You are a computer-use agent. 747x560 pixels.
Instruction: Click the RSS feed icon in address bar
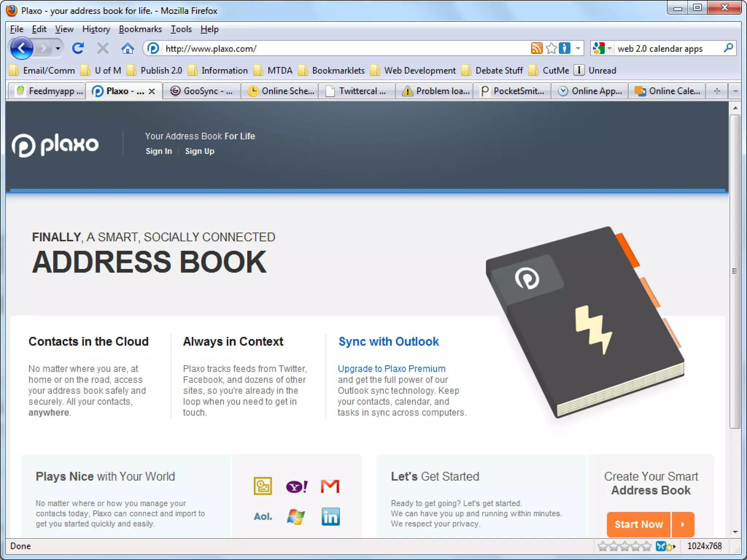[x=537, y=48]
